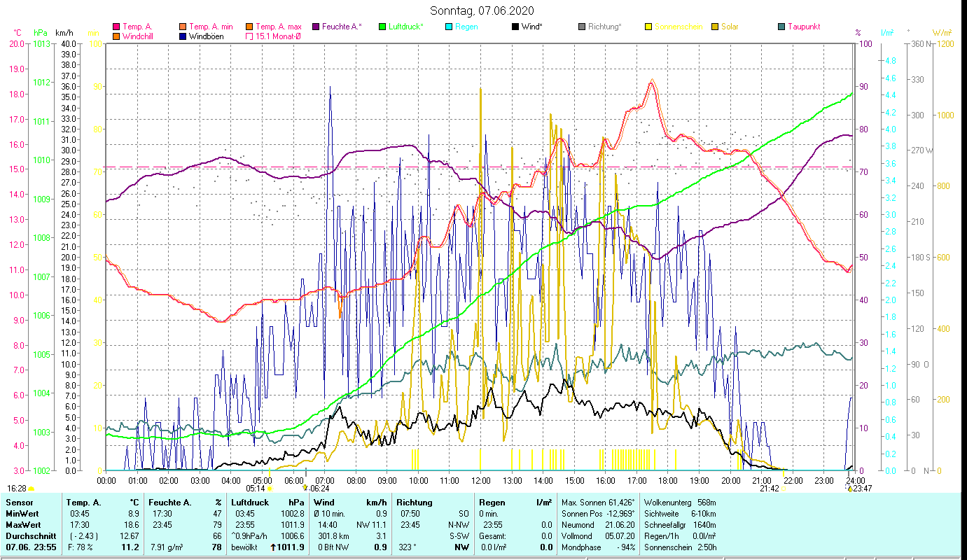Click the Sichtweite 6-10km entry
The height and width of the screenshot is (560, 967).
coord(680,514)
